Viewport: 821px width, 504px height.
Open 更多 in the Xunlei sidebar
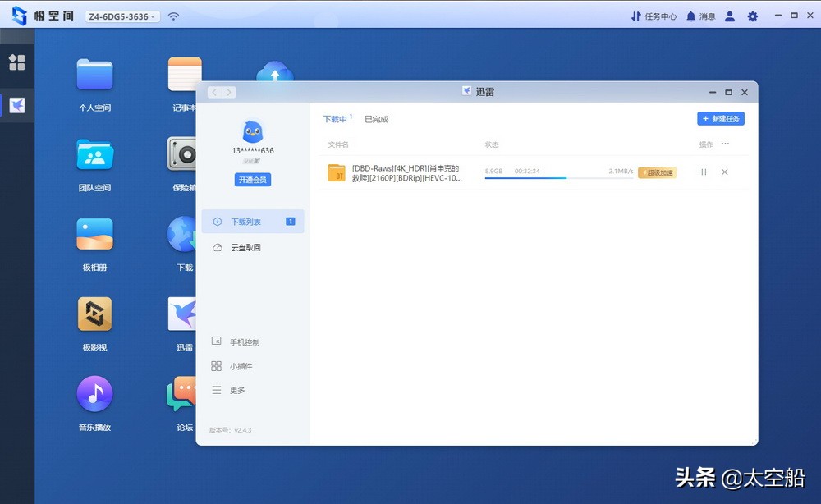click(228, 390)
